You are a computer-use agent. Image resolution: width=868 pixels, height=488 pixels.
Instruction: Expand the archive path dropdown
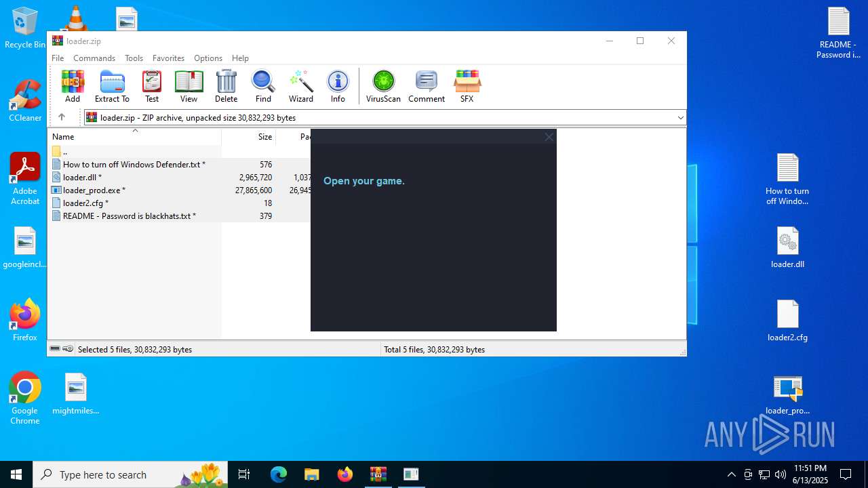point(680,118)
